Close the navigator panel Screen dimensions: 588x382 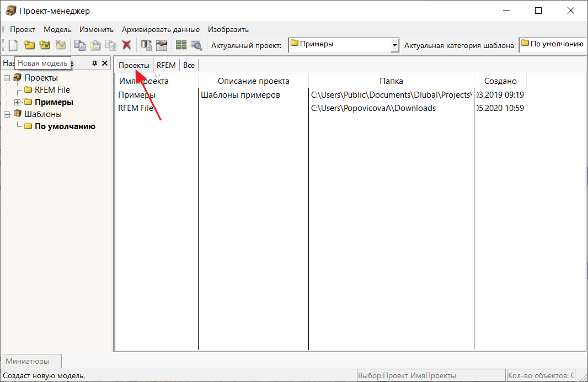click(x=105, y=63)
